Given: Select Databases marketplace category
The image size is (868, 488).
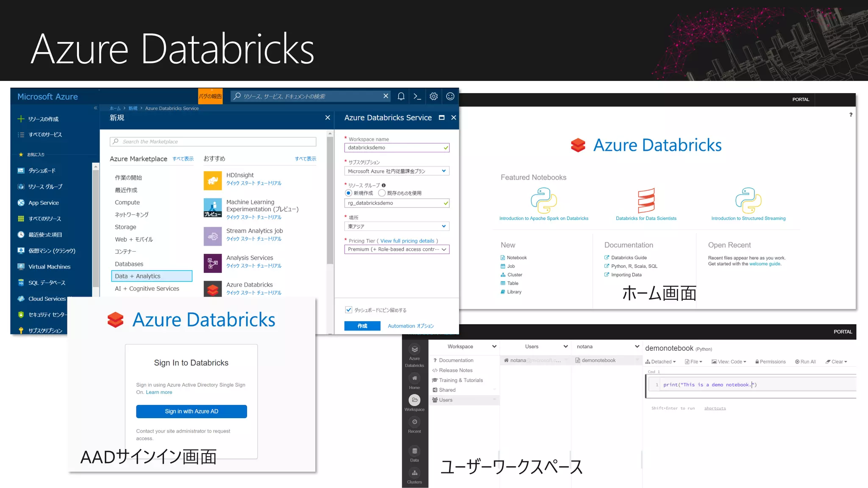Looking at the screenshot, I should [129, 264].
